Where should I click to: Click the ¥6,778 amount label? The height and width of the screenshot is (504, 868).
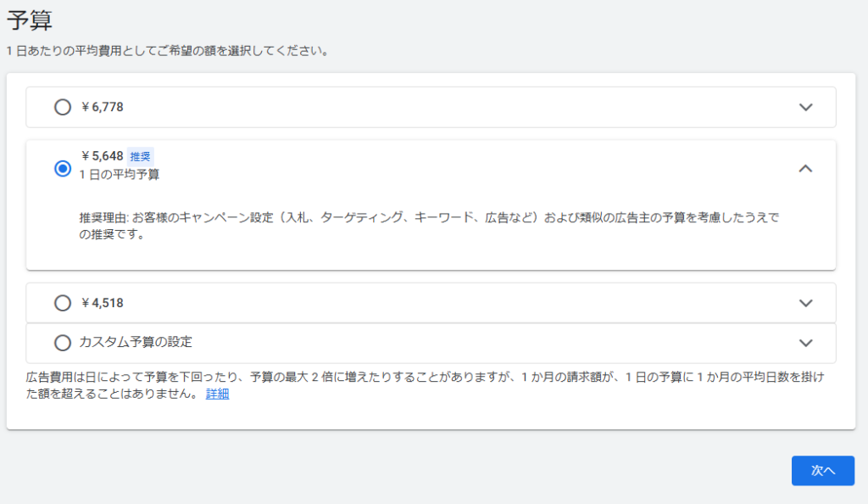(x=103, y=107)
